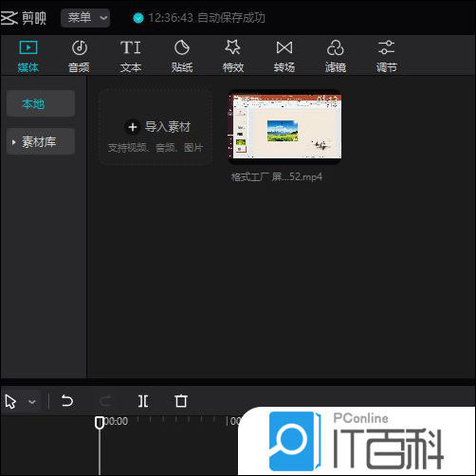
Task: Open the 特效 (Effects) tab
Action: [233, 56]
